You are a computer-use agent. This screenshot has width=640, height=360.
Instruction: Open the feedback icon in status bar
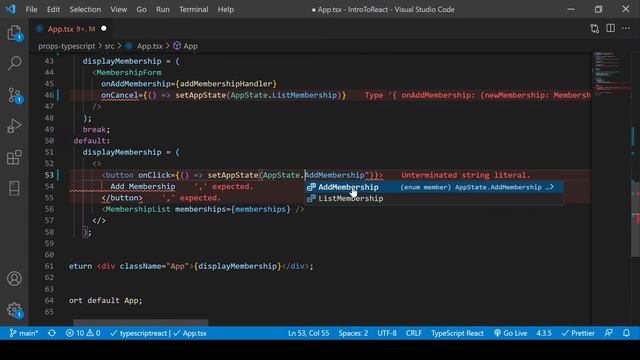pos(608,333)
